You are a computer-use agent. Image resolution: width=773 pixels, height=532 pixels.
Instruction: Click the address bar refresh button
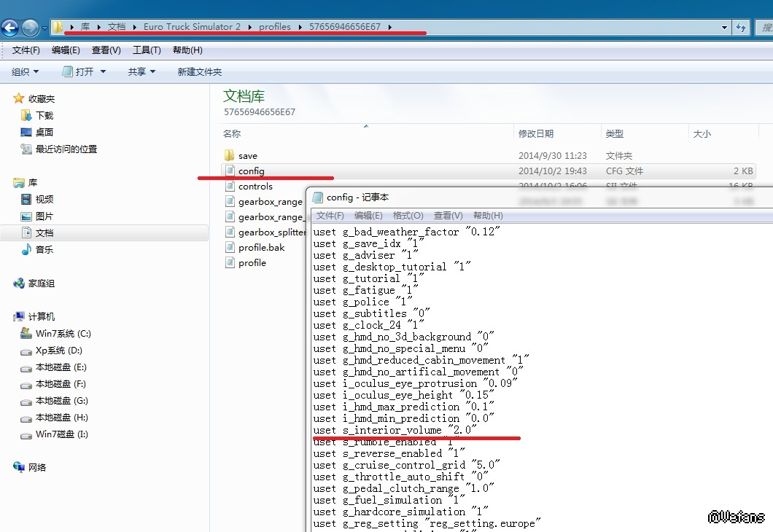[x=741, y=27]
